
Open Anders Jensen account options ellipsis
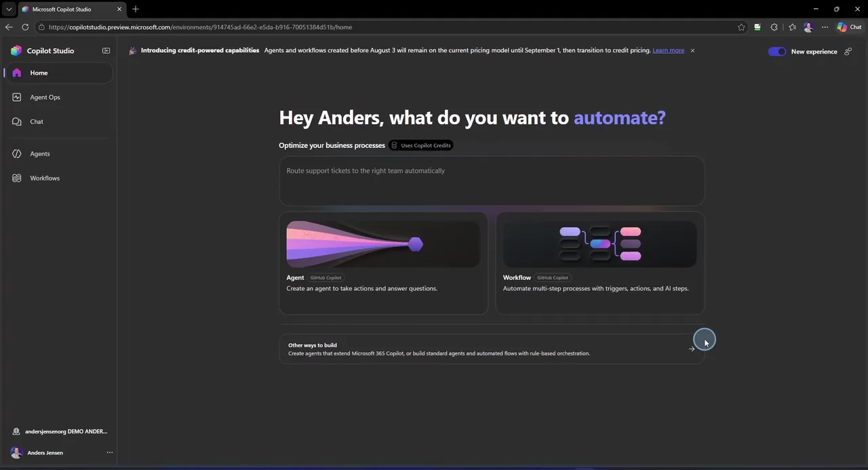point(109,452)
